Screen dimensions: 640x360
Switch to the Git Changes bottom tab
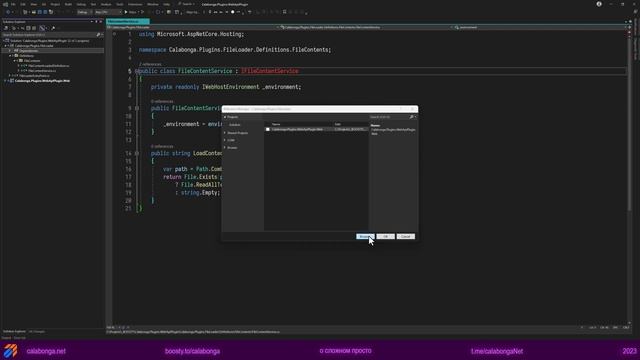pyautogui.click(x=36, y=331)
